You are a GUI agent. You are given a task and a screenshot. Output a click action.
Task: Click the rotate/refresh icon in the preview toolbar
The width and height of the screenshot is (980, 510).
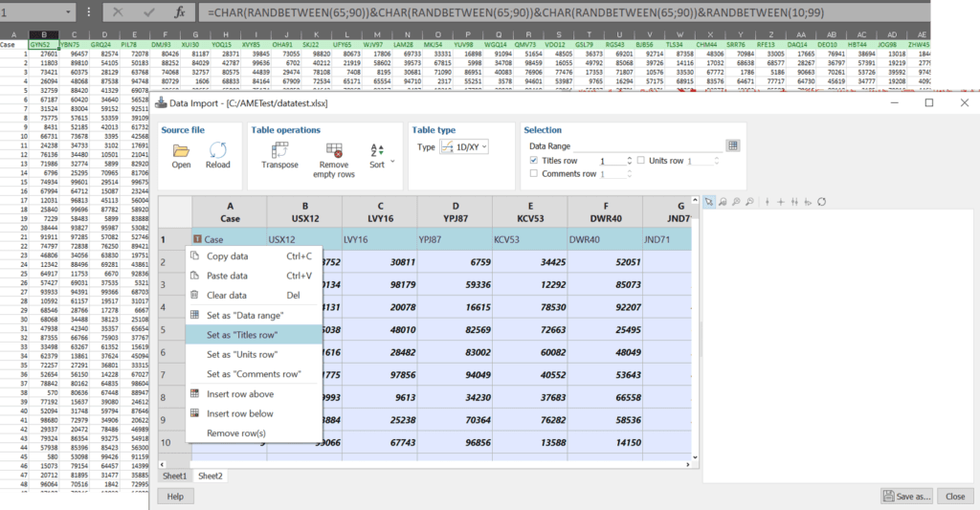(x=821, y=202)
